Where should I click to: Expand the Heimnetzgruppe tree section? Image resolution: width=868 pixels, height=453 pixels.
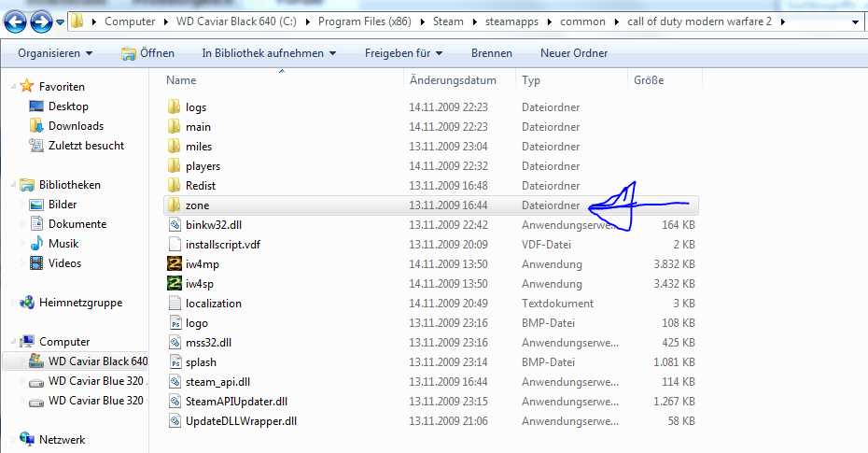[x=13, y=303]
